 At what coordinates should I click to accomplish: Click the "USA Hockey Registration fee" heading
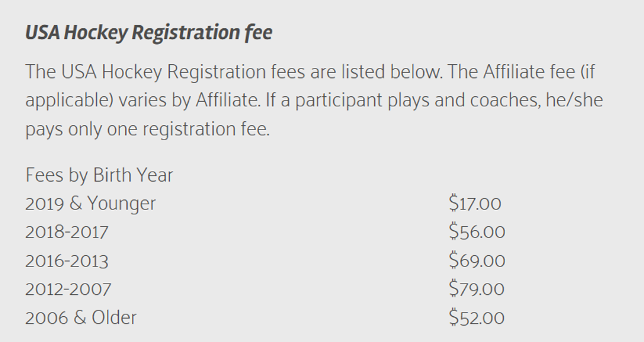[x=148, y=33]
